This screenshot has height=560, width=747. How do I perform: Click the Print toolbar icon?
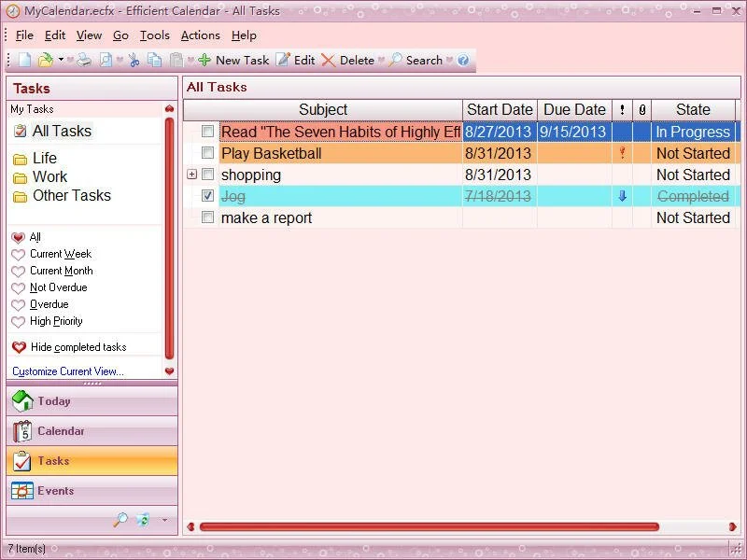[x=84, y=61]
